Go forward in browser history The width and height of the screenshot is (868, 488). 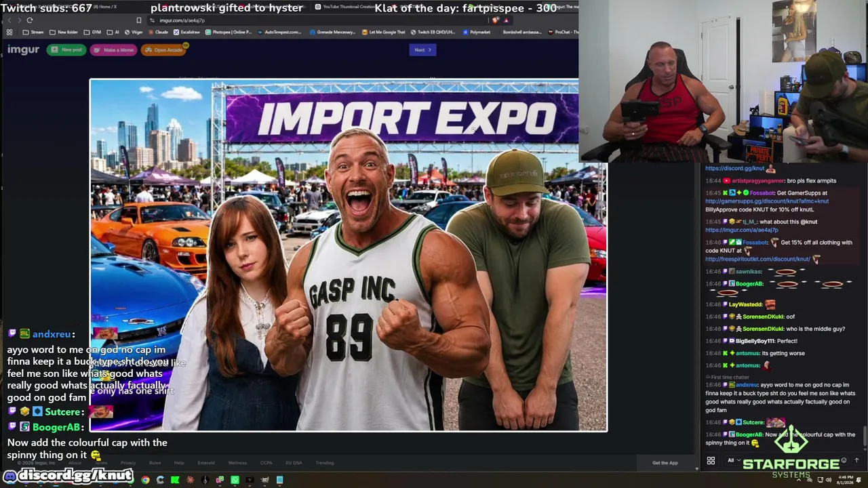[x=18, y=20]
